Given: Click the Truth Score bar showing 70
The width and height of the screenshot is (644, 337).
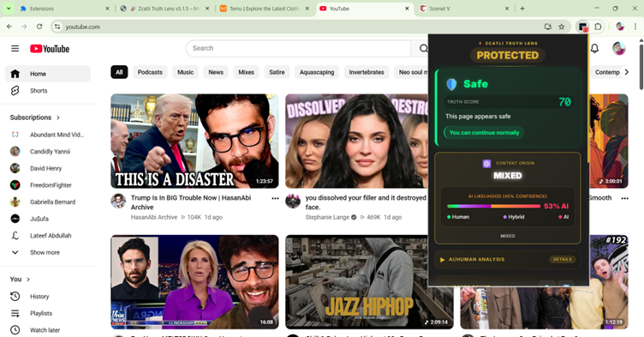Looking at the screenshot, I should click(x=509, y=102).
